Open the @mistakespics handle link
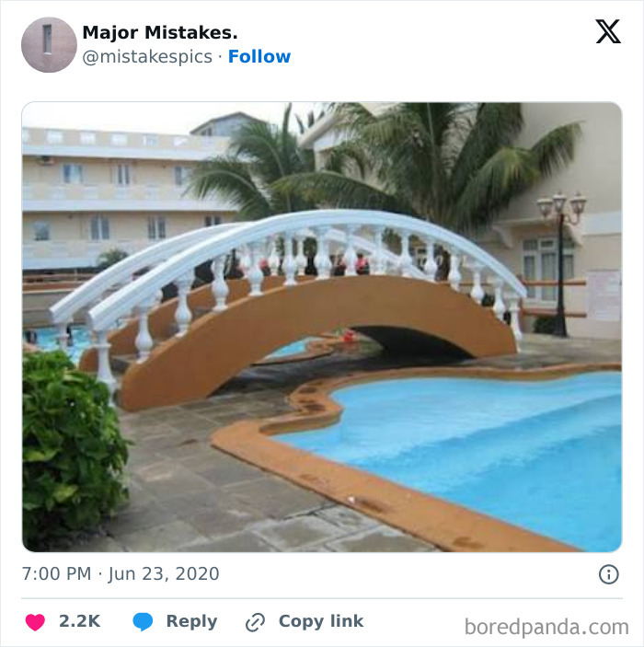The width and height of the screenshot is (644, 647). (147, 56)
